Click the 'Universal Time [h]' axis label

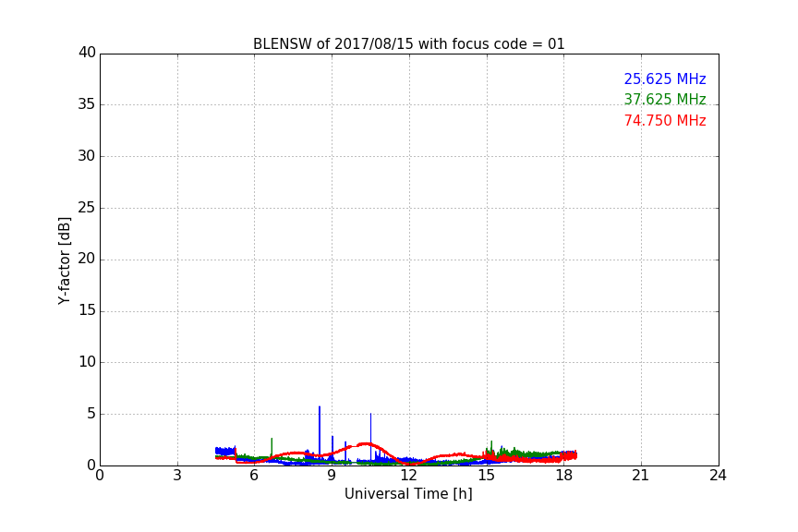click(x=408, y=494)
